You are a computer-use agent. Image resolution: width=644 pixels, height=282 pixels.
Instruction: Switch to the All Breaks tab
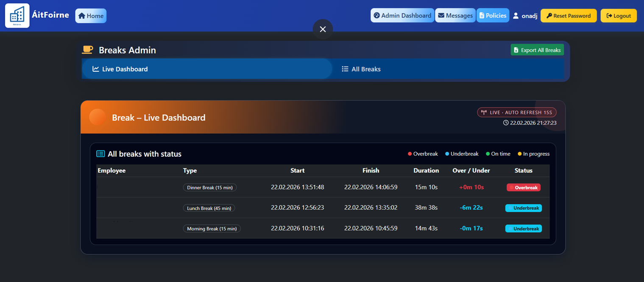click(361, 69)
